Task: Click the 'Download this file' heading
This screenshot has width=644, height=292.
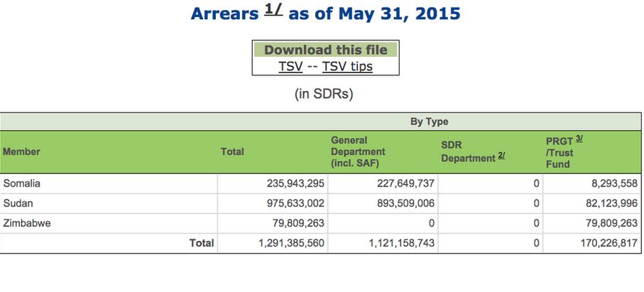Action: [x=325, y=50]
